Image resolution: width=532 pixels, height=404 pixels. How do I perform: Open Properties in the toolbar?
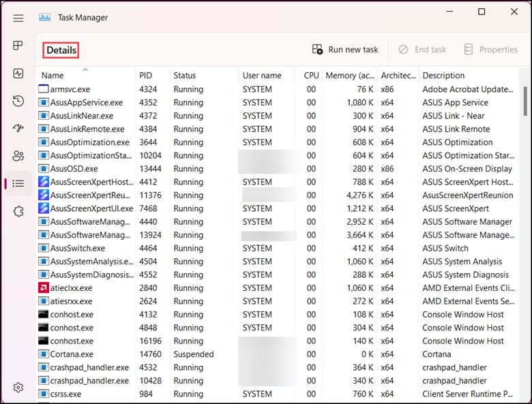click(x=490, y=50)
